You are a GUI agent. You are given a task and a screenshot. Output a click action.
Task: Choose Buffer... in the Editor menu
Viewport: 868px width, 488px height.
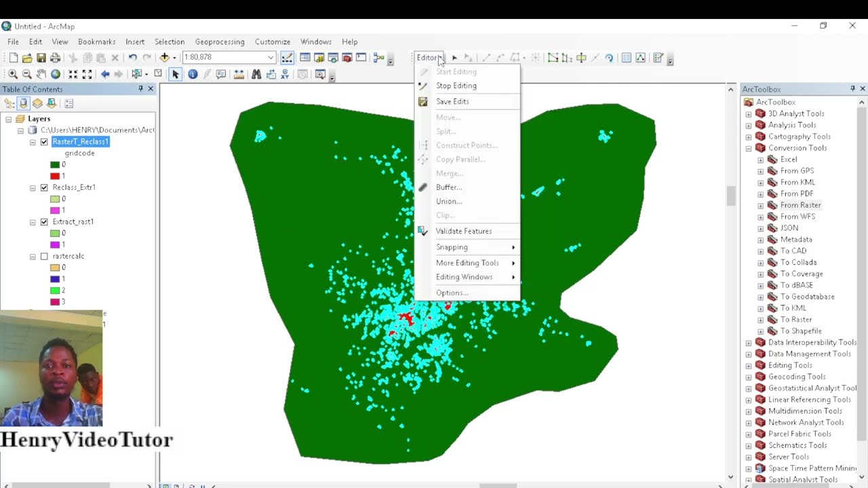coord(467,188)
